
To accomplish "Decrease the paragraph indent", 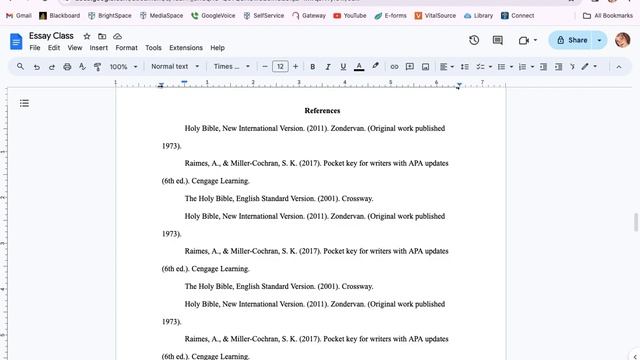I will point(543,67).
